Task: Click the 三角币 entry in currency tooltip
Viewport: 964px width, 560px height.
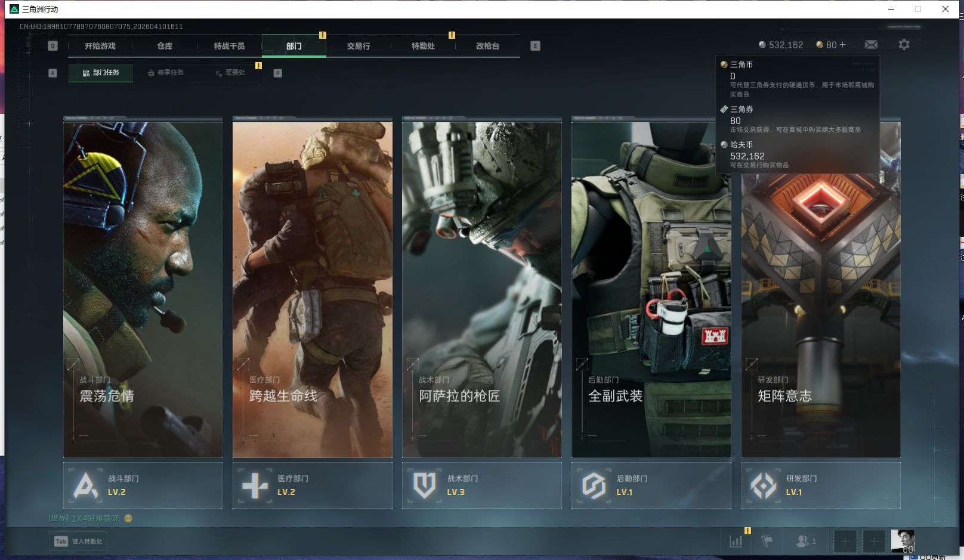Action: (x=797, y=79)
